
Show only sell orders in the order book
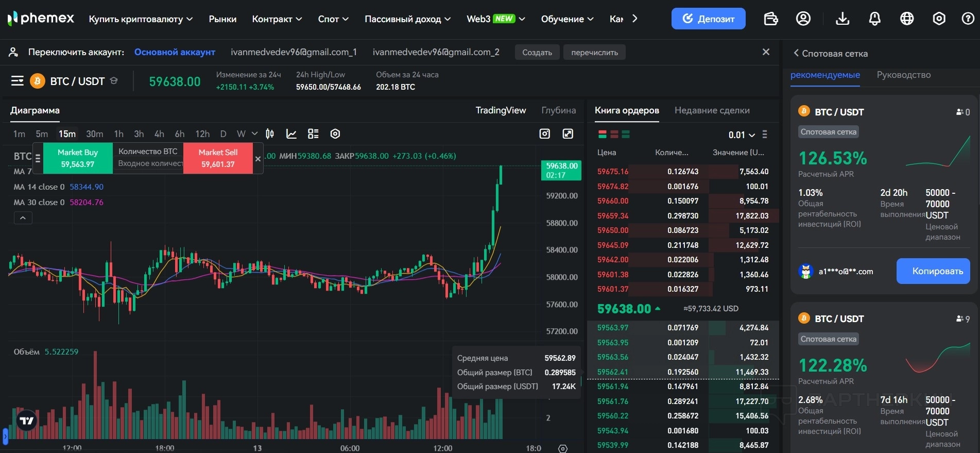coord(614,135)
